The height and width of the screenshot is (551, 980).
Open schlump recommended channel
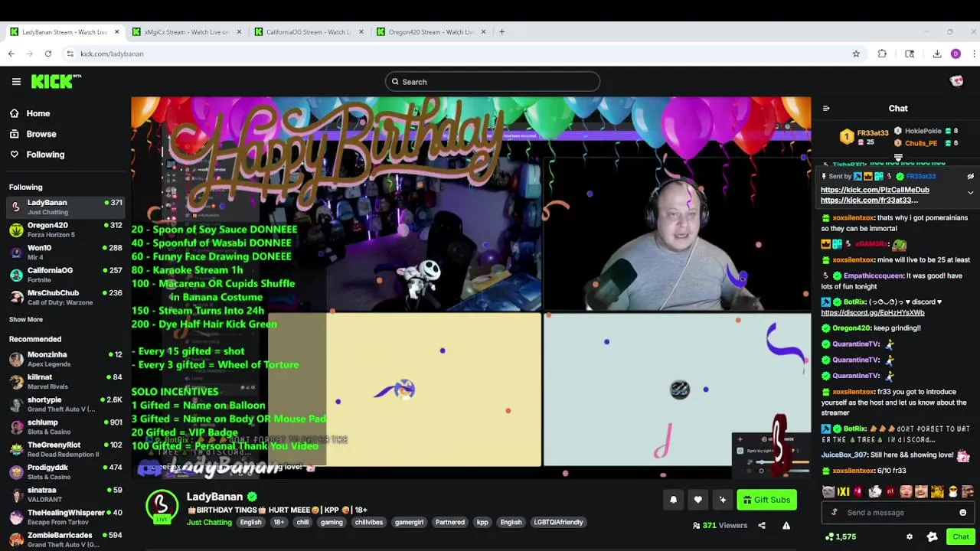pos(65,426)
